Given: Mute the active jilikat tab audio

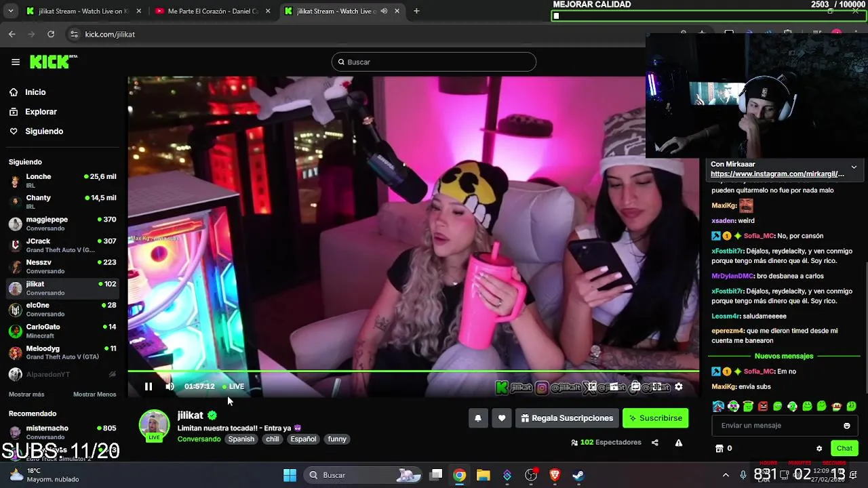Looking at the screenshot, I should tap(384, 11).
